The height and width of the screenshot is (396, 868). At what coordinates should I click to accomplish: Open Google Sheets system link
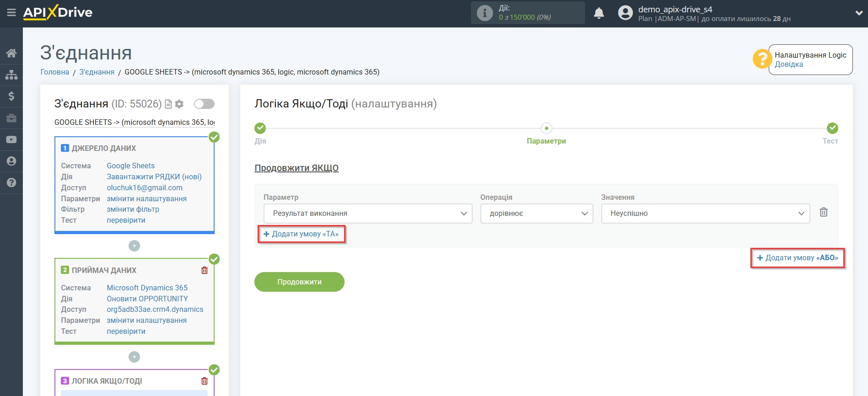click(130, 166)
